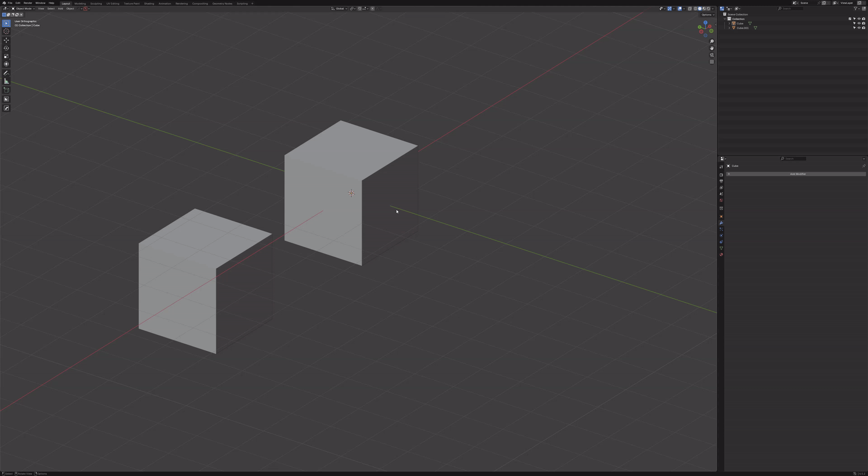Toggle the camera view icon
Screen dimensions: 868x476
pos(712,55)
